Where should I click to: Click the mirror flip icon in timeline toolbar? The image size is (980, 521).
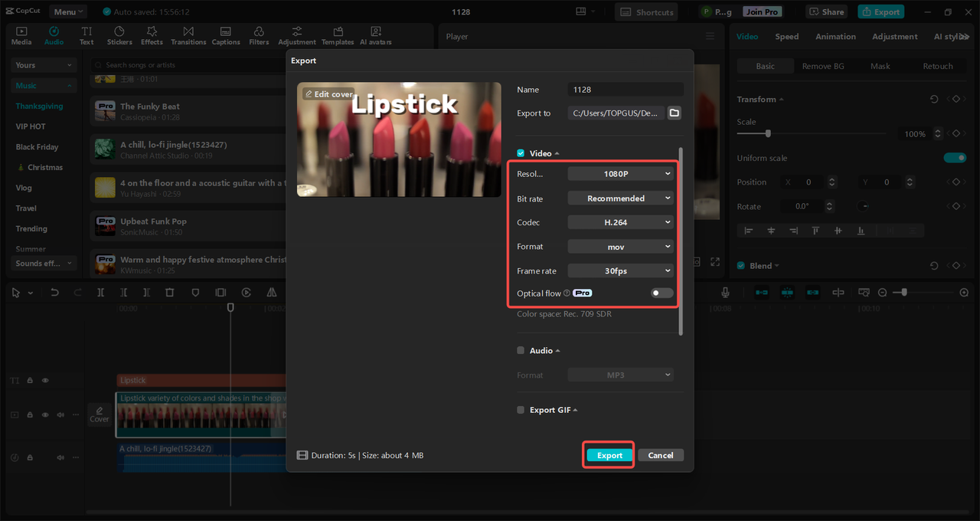click(272, 293)
